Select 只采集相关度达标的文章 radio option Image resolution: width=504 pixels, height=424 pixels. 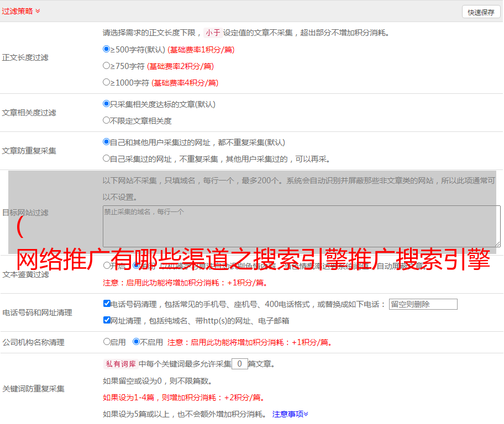107,104
